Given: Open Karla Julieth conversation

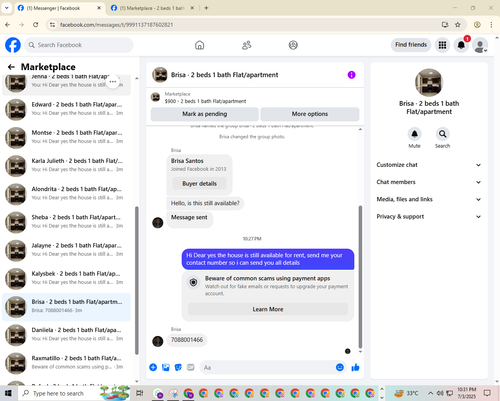Looking at the screenshot, I should [66, 165].
